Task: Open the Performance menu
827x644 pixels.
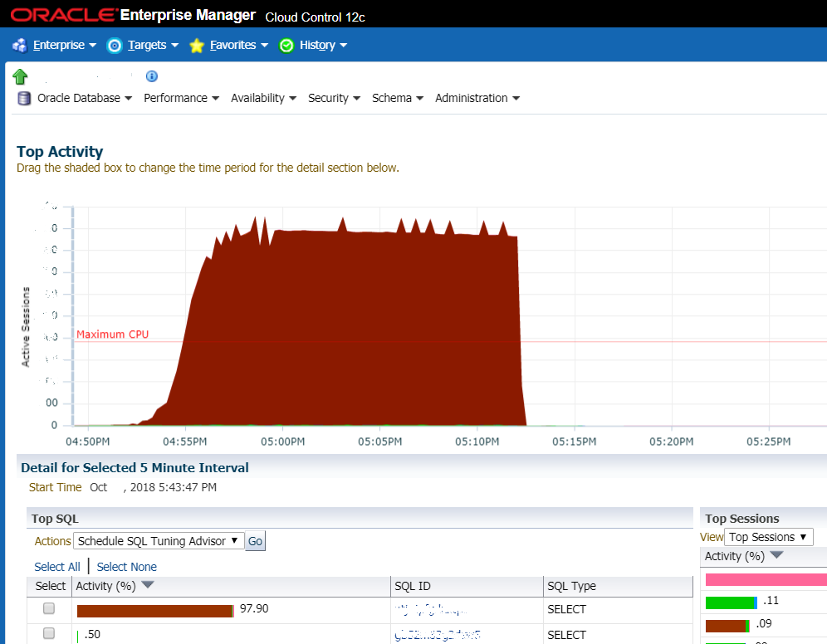Action: tap(182, 98)
